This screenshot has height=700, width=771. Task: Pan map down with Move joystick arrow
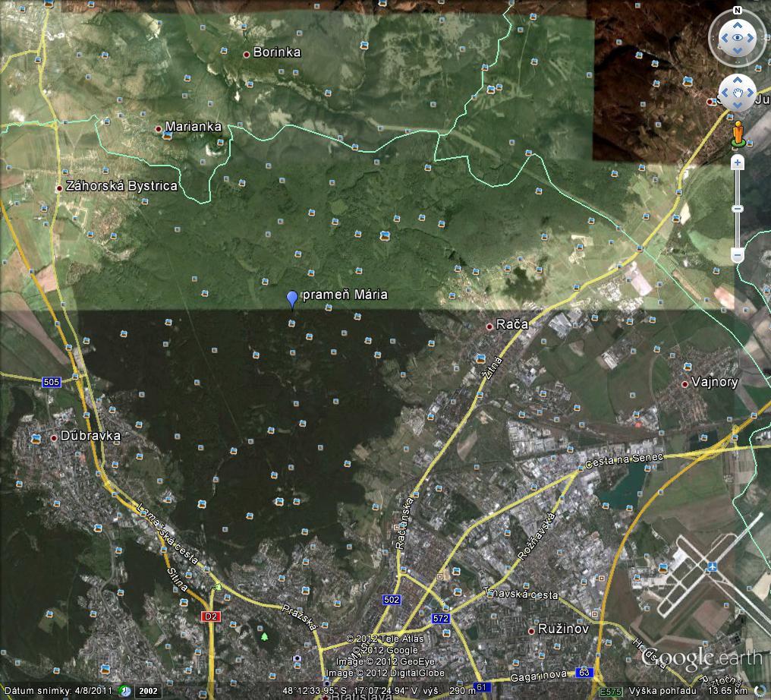click(x=737, y=105)
